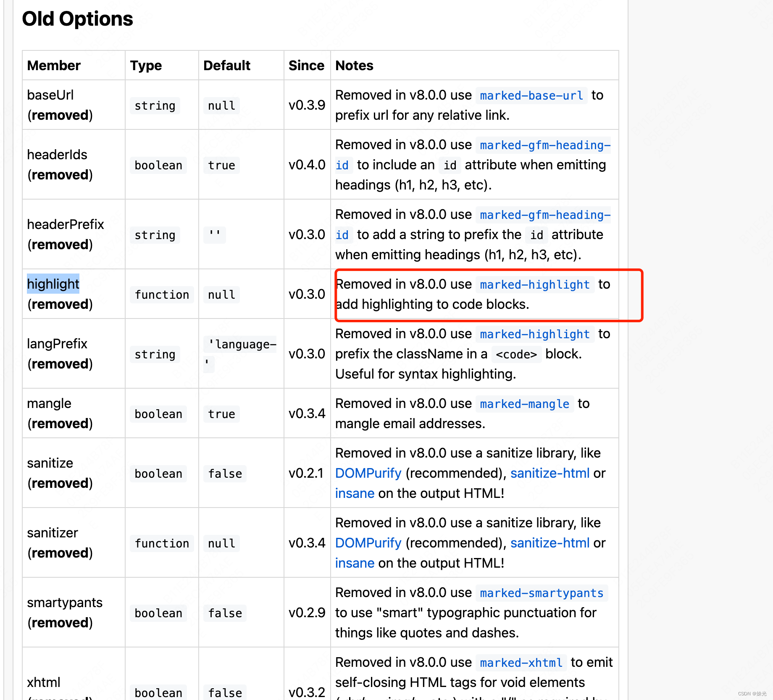Open the marked-highlight link in langPrefix row

(x=534, y=334)
